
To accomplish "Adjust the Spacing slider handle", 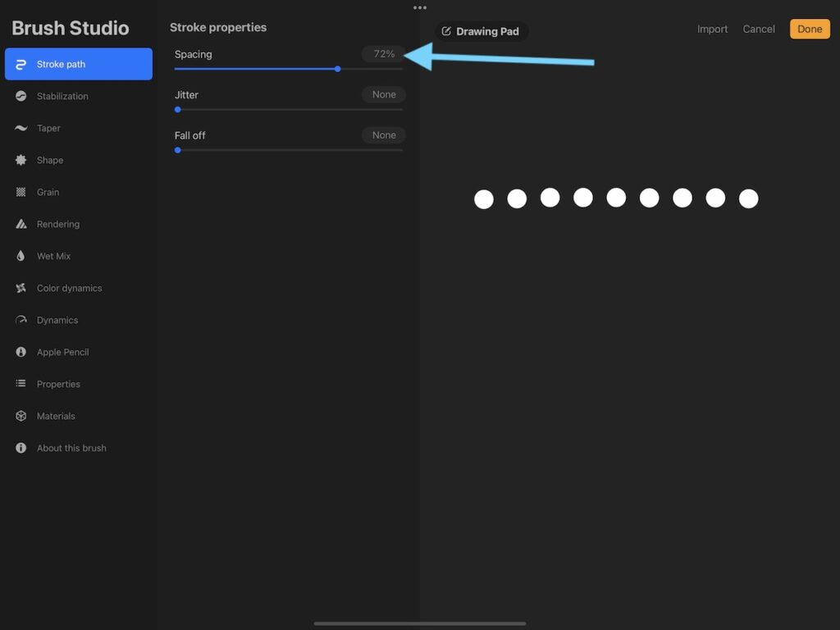I will click(337, 69).
